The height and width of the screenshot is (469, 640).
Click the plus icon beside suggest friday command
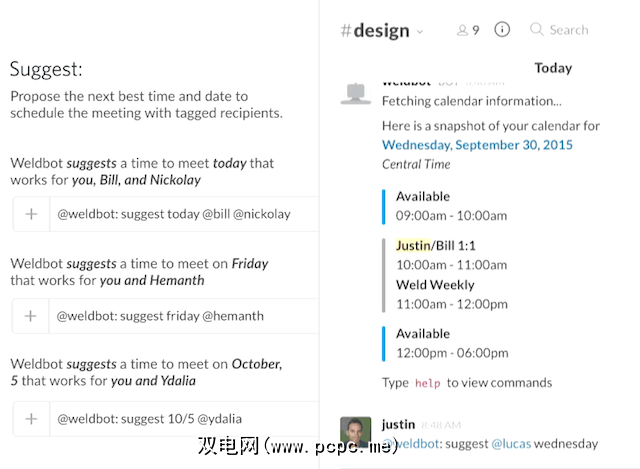click(30, 316)
